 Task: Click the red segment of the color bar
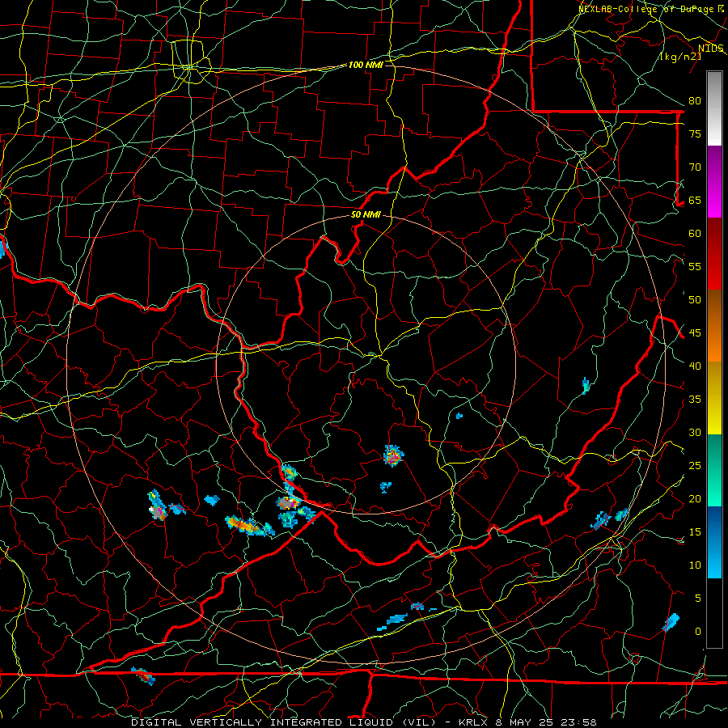pos(714,254)
